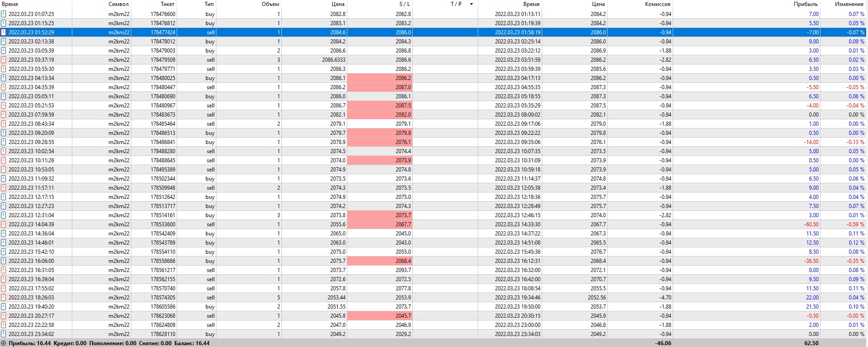Select the total profit 62.50

pyautogui.click(x=811, y=343)
